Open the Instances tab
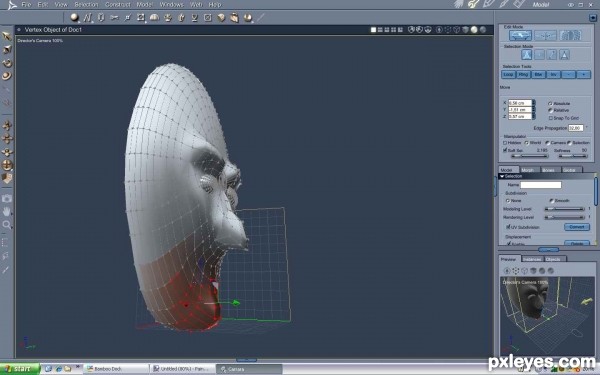Image resolution: width=600 pixels, height=375 pixels. [532, 259]
